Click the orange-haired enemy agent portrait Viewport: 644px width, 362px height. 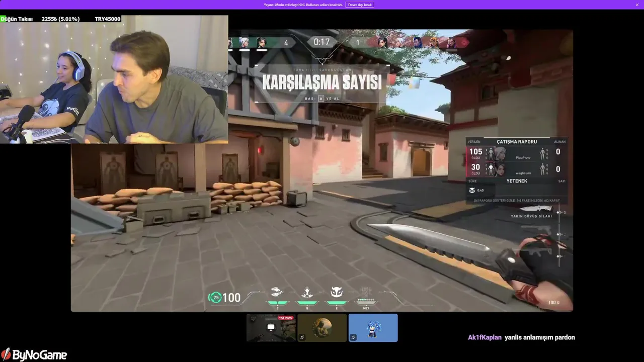(434, 43)
